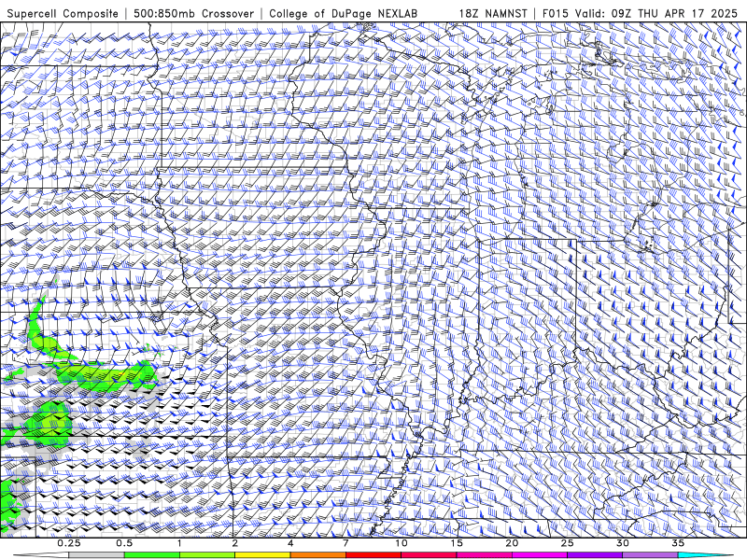Click the '4' legend value
The width and height of the screenshot is (747, 560).
click(x=290, y=543)
